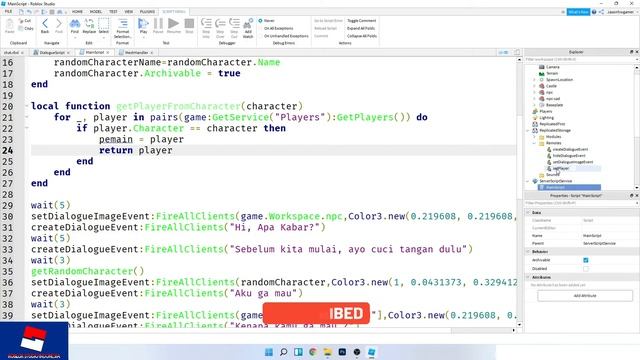Switch to the HOME ribbon tab
This screenshot has width=640, height=360.
point(77,11)
